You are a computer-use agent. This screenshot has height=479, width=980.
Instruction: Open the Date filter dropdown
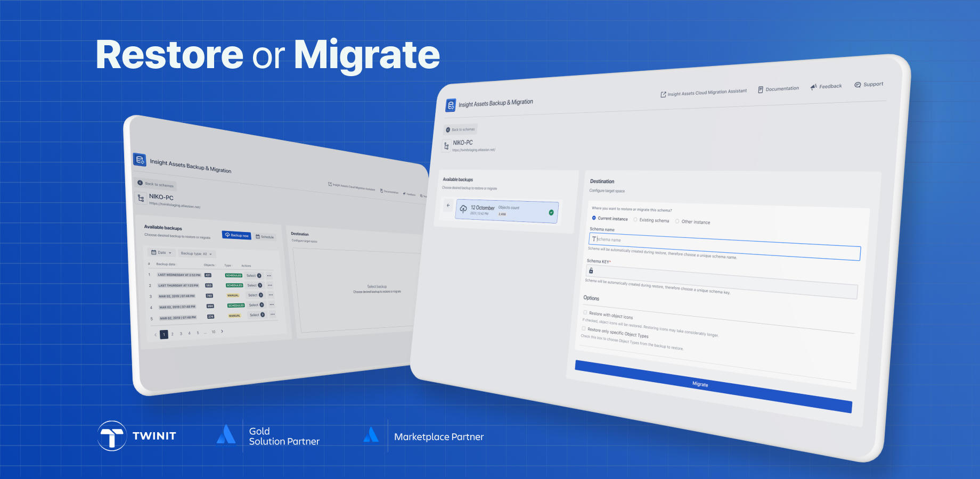pyautogui.click(x=161, y=252)
